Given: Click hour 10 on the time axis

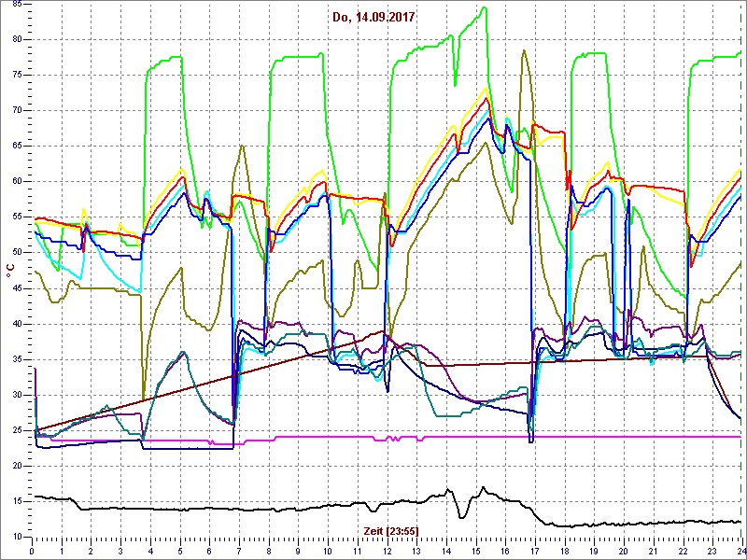Looking at the screenshot, I should pyautogui.click(x=328, y=552).
